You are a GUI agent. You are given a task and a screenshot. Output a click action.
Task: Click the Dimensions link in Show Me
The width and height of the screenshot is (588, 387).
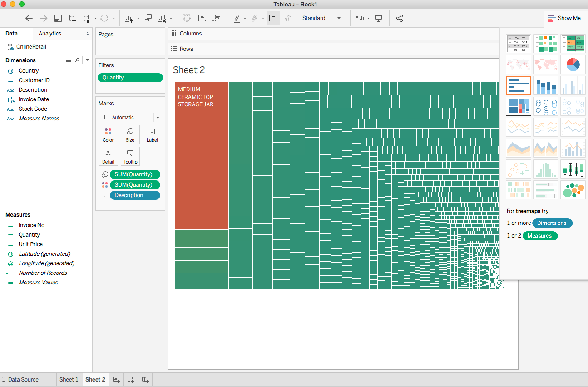click(x=552, y=223)
